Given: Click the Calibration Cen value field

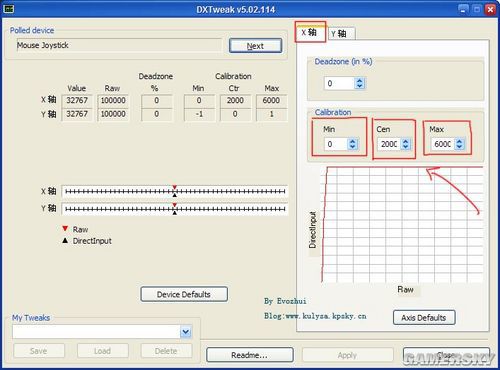Looking at the screenshot, I should click(x=389, y=144).
